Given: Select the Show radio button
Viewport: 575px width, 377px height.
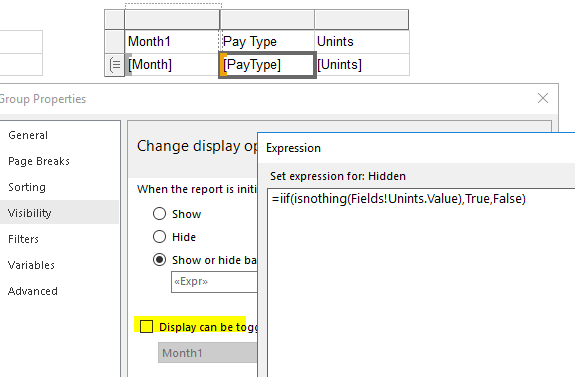Looking at the screenshot, I should [159, 213].
